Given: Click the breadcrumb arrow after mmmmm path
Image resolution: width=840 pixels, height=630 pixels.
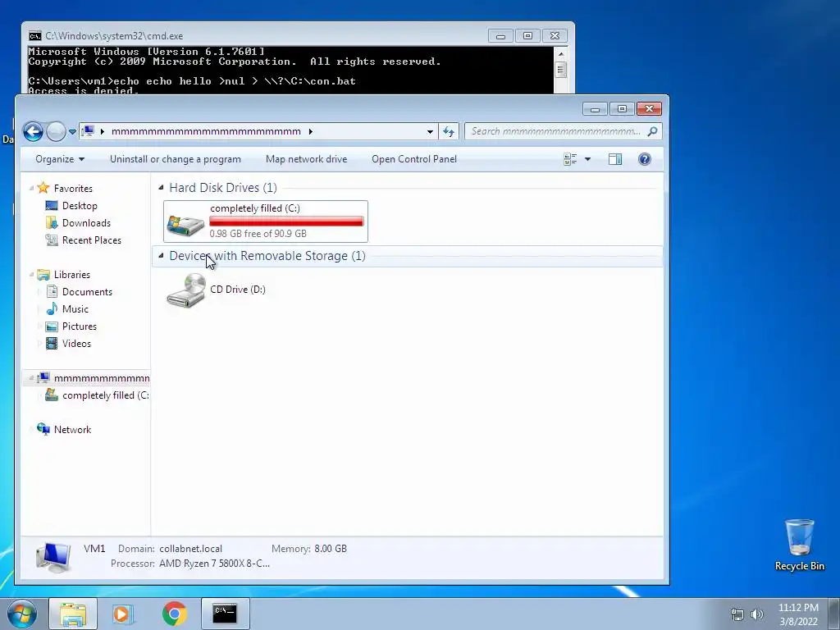Looking at the screenshot, I should [x=310, y=131].
